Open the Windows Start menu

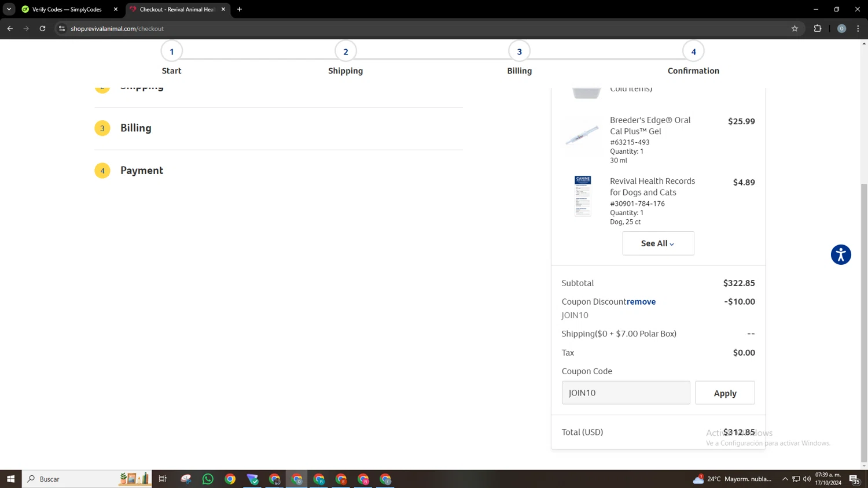10,479
